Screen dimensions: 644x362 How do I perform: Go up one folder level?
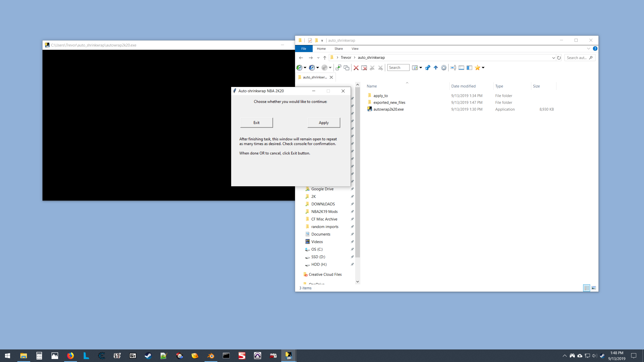[x=325, y=58]
